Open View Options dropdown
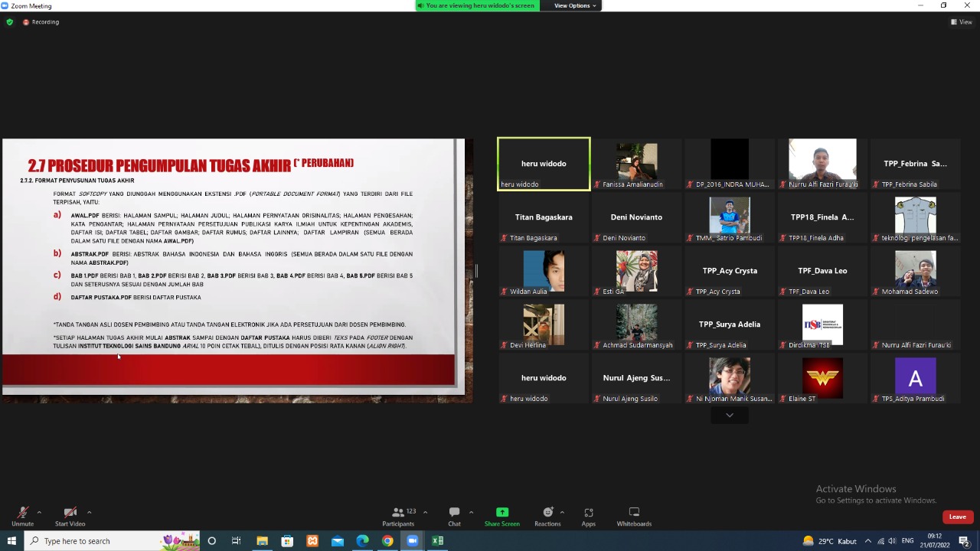Screen dimensions: 980x551 pyautogui.click(x=575, y=5)
